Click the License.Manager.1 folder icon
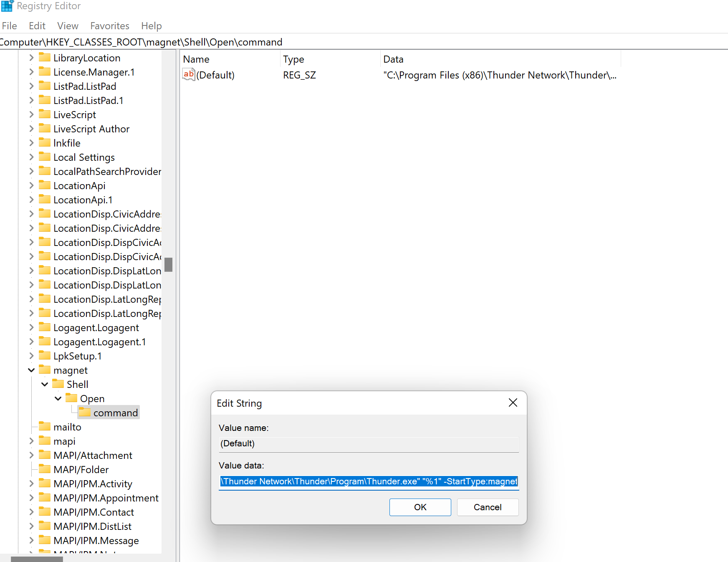 point(45,71)
